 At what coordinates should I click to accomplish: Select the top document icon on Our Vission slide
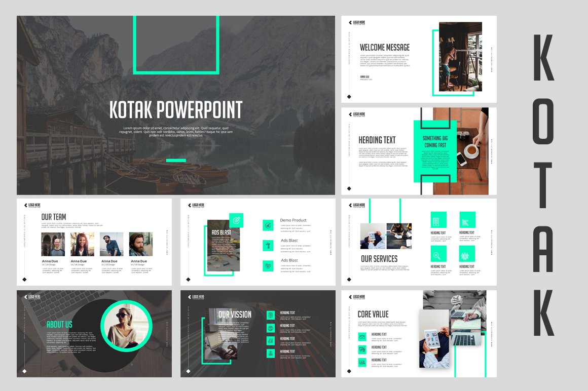pyautogui.click(x=271, y=315)
